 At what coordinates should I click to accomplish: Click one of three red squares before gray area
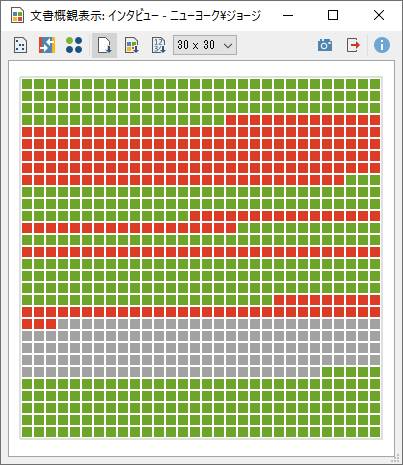coord(39,324)
